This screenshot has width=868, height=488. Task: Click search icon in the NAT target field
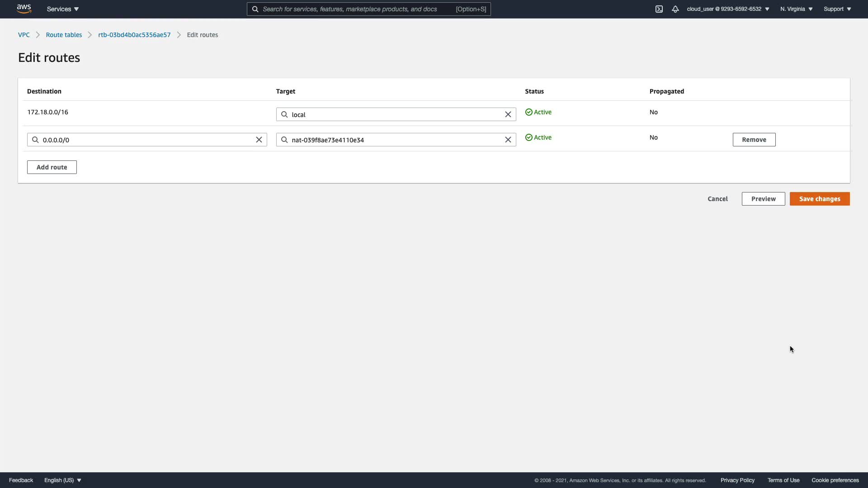pyautogui.click(x=284, y=140)
